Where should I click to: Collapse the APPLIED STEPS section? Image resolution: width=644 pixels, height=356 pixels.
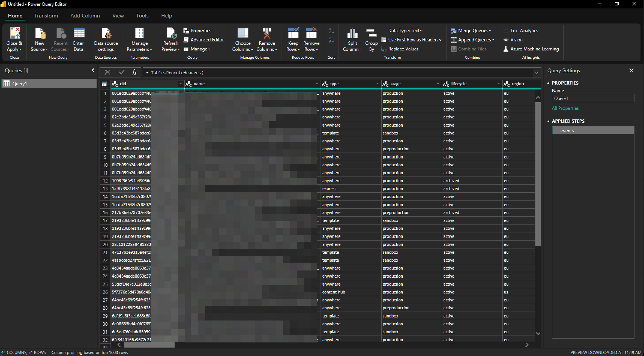549,121
